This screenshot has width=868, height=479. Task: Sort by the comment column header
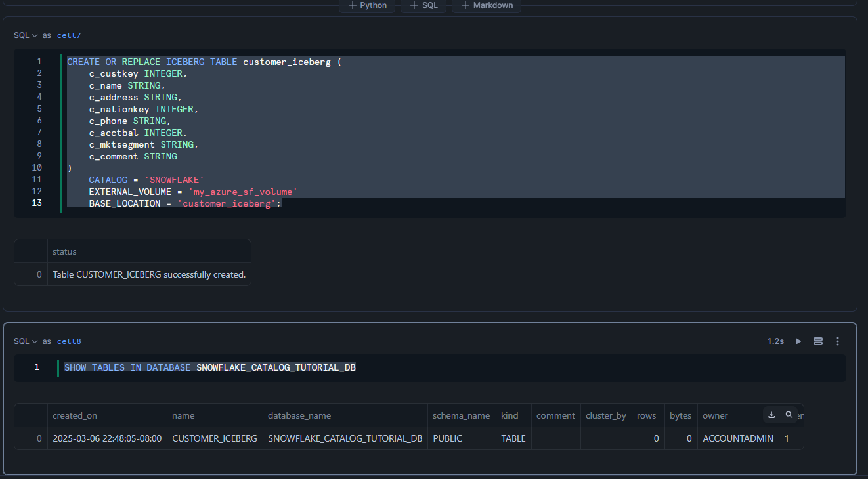coord(555,415)
